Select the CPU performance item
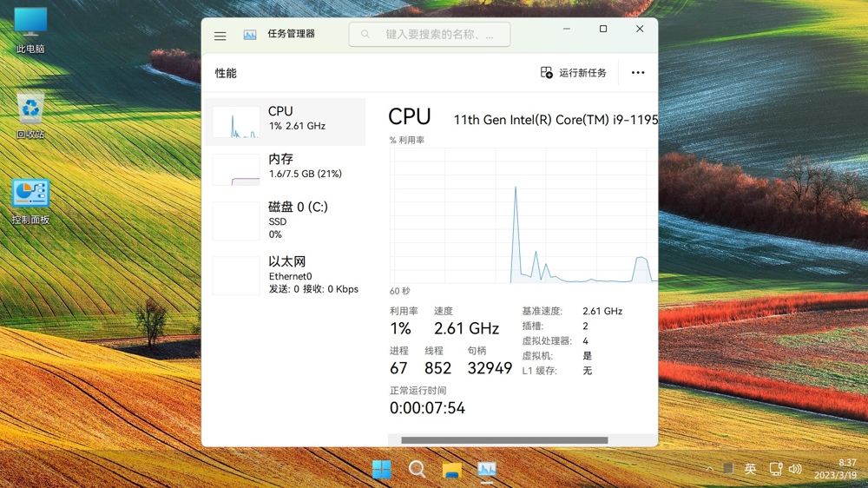Screen dimensions: 868x488 pos(285,122)
